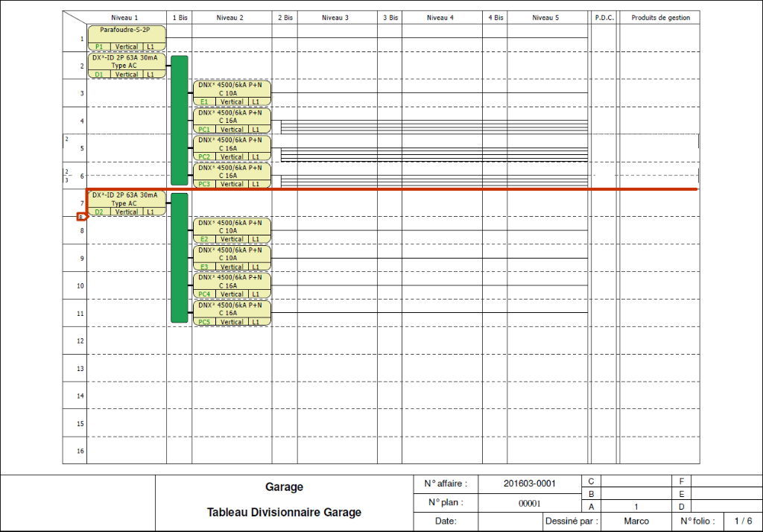763x532 pixels.
Task: Click the Garage title text
Action: click(284, 487)
